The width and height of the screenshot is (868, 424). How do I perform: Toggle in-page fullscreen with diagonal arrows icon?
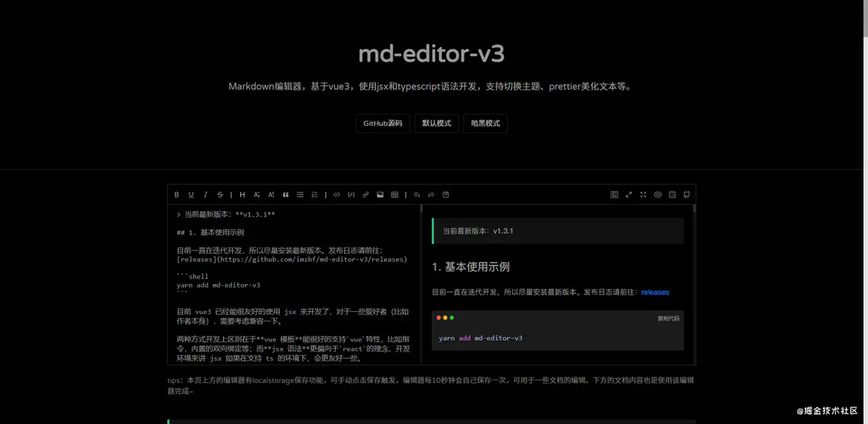coord(629,195)
